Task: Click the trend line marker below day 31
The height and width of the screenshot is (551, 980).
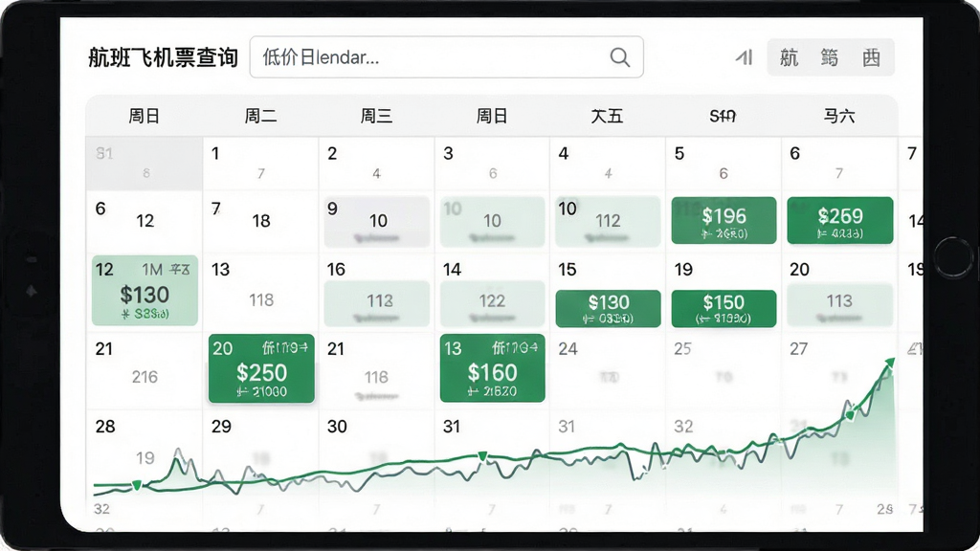Action: pos(482,456)
